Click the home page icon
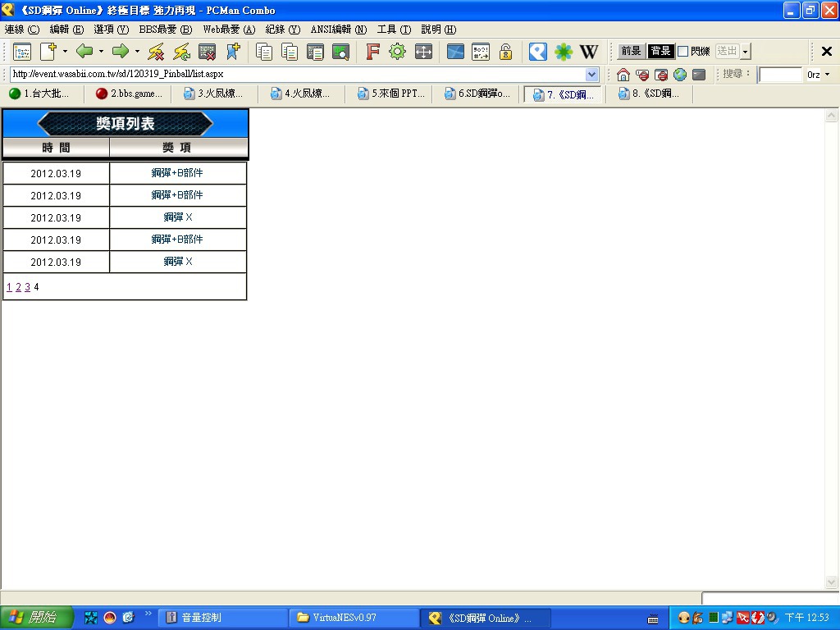 [623, 75]
